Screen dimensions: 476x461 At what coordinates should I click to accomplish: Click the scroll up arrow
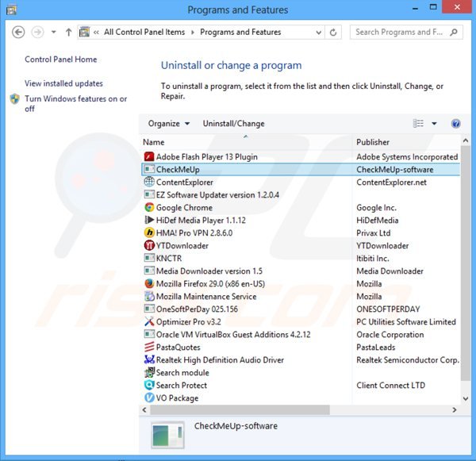coord(466,140)
